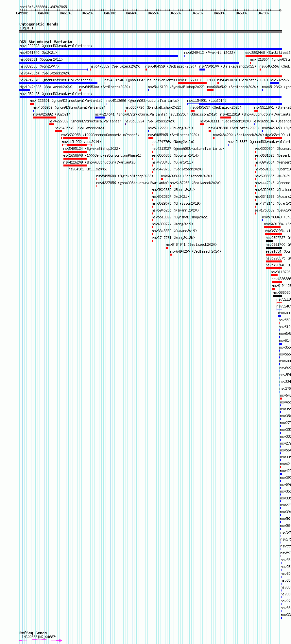This screenshot has height=644, width=291.
Task: Click nsv6484559 (Sedlazeck2020) label
Action: 171,66
